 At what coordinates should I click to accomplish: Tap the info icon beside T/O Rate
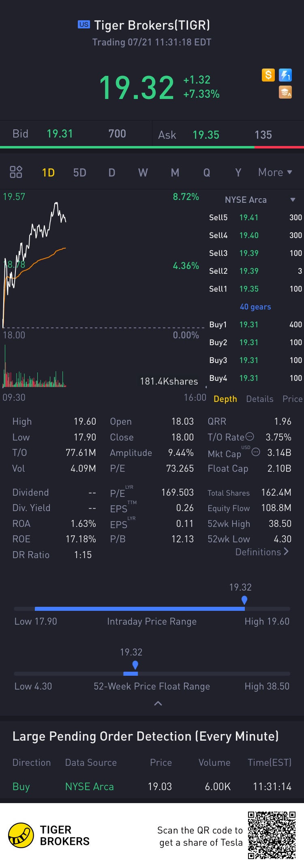(x=250, y=437)
